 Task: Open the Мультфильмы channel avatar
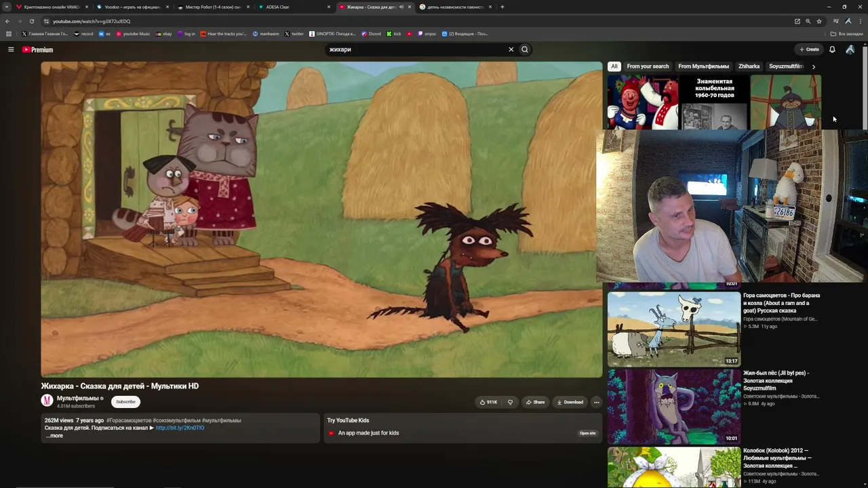pyautogui.click(x=47, y=401)
